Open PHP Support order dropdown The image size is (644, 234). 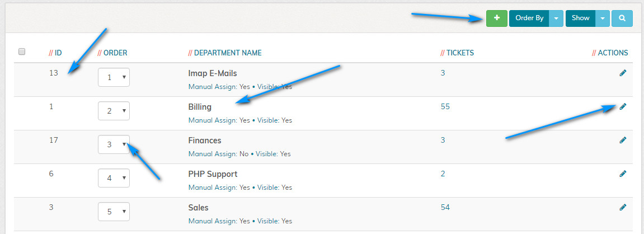[114, 179]
